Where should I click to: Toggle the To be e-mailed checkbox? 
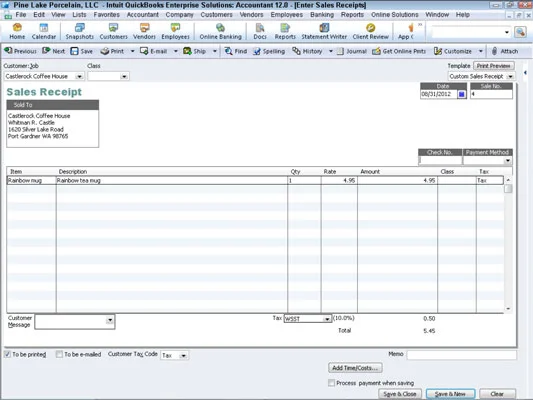point(59,354)
